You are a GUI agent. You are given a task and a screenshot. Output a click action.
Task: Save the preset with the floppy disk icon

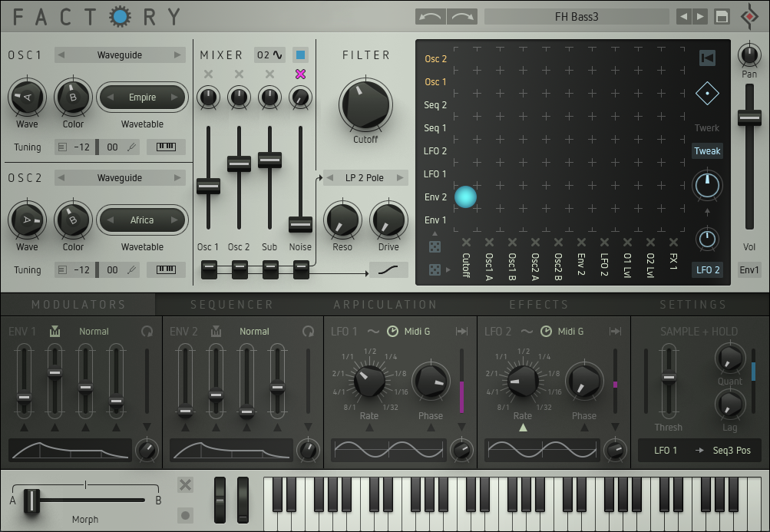[722, 16]
